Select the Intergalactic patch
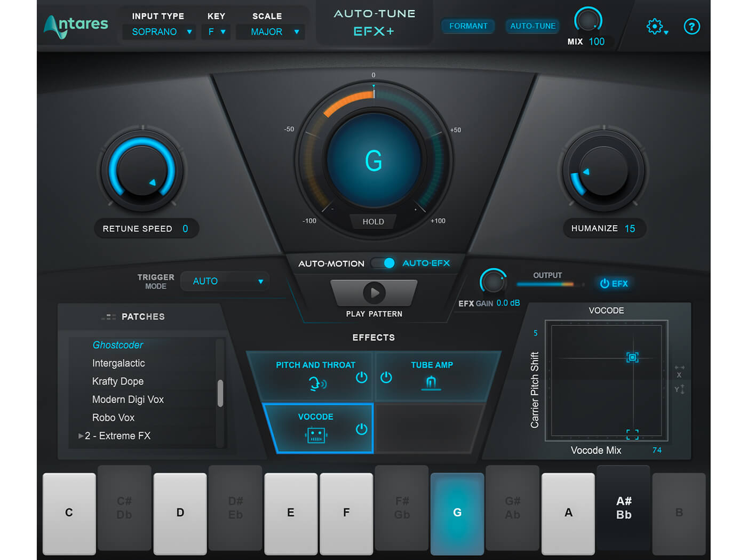Screen dimensions: 747x560 pyautogui.click(x=118, y=363)
